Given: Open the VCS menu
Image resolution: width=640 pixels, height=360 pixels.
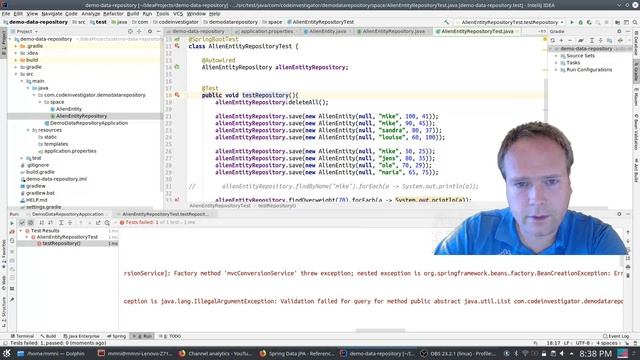Looking at the screenshot, I should pyautogui.click(x=178, y=13).
